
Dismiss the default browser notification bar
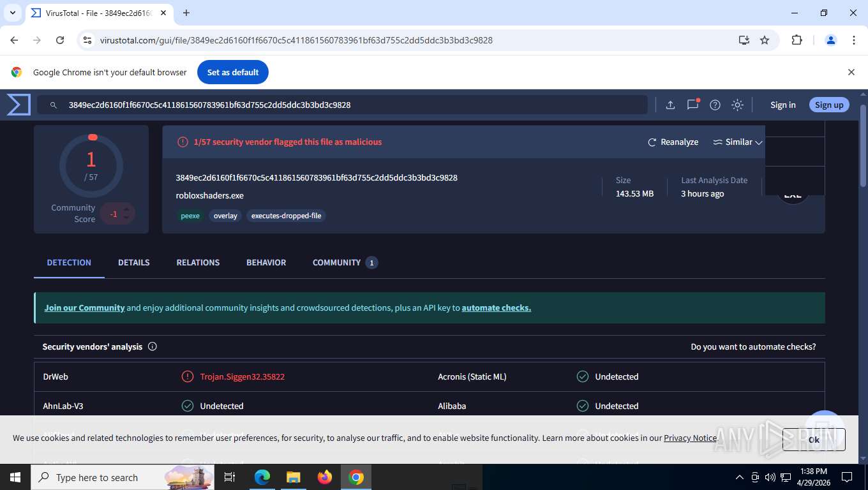coord(851,72)
